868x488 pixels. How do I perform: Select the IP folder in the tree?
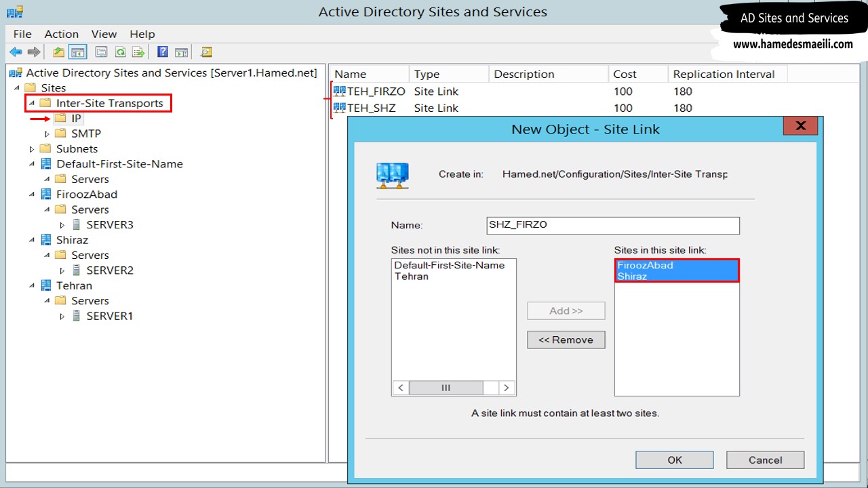[x=68, y=119]
